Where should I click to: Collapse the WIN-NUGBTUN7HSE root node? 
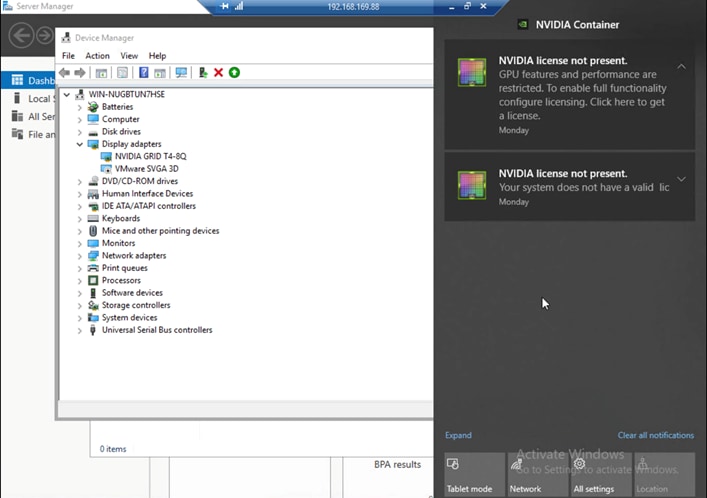coord(67,94)
